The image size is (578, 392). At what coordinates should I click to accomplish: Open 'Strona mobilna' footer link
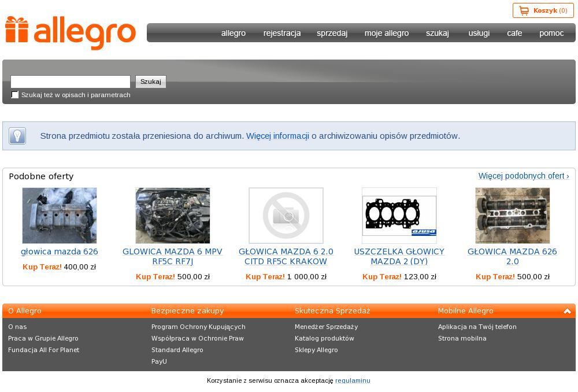[462, 338]
